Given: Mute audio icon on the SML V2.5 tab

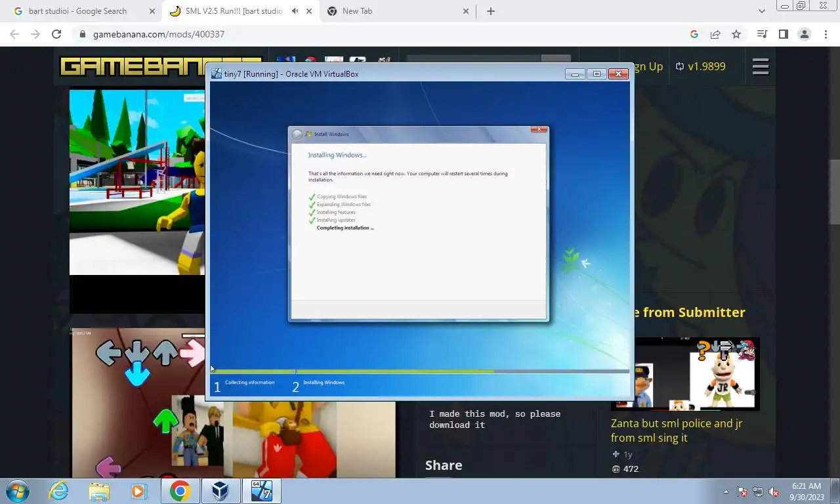Looking at the screenshot, I should (295, 11).
